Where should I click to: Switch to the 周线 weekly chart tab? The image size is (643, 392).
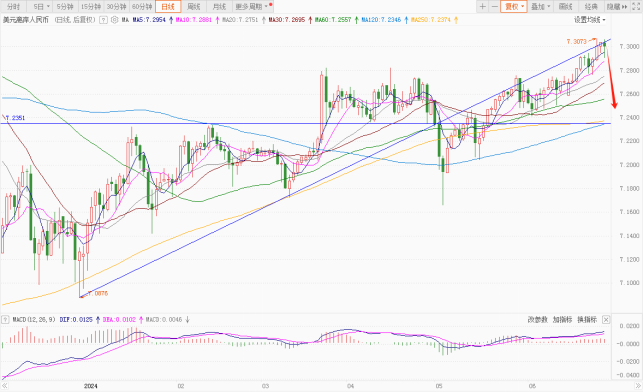click(x=194, y=7)
